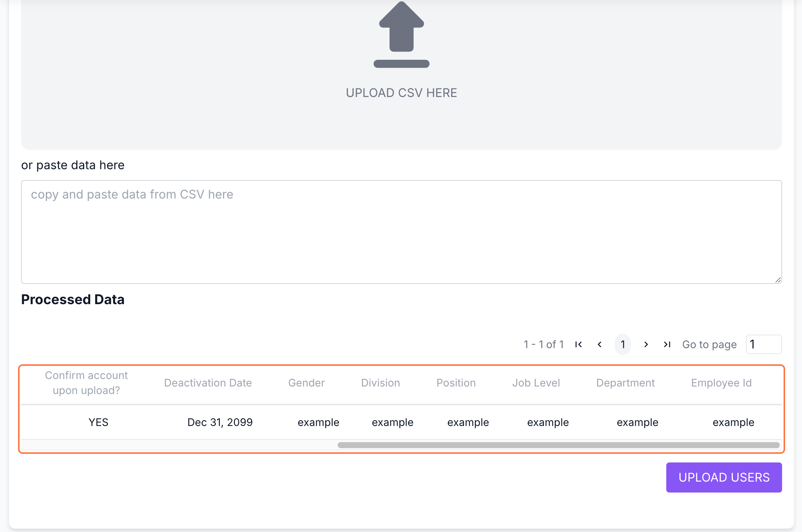Click the Dec 31, 2099 date cell
This screenshot has width=802, height=532.
point(220,422)
